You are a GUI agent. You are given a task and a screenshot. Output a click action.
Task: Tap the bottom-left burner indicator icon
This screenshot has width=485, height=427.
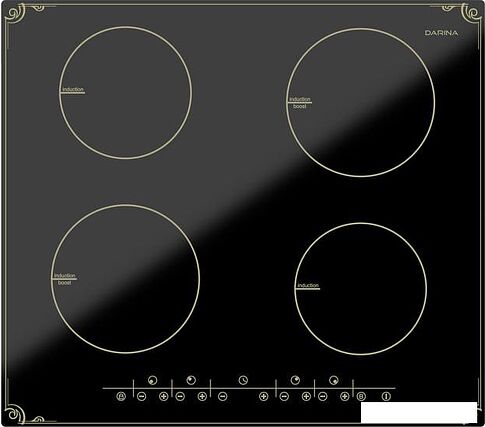pos(152,380)
